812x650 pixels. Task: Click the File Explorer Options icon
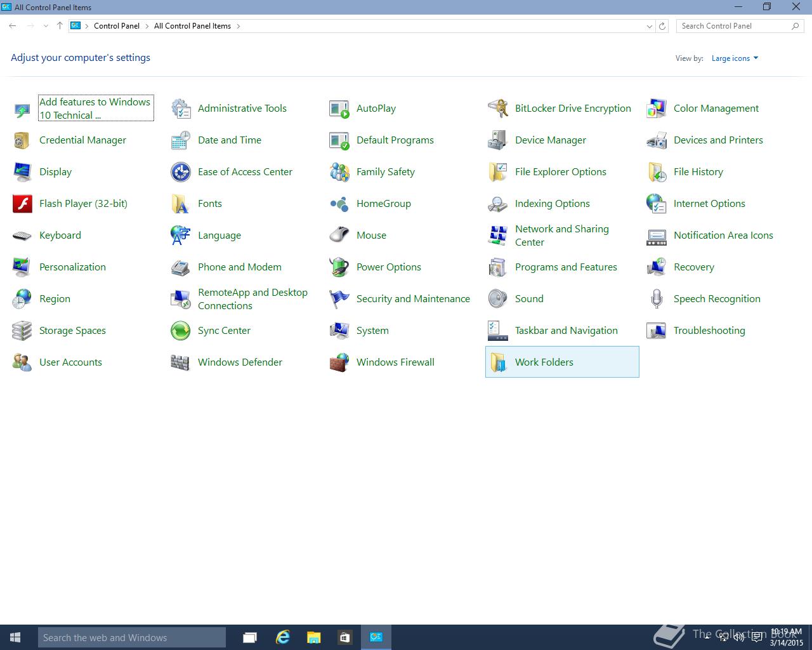point(498,172)
